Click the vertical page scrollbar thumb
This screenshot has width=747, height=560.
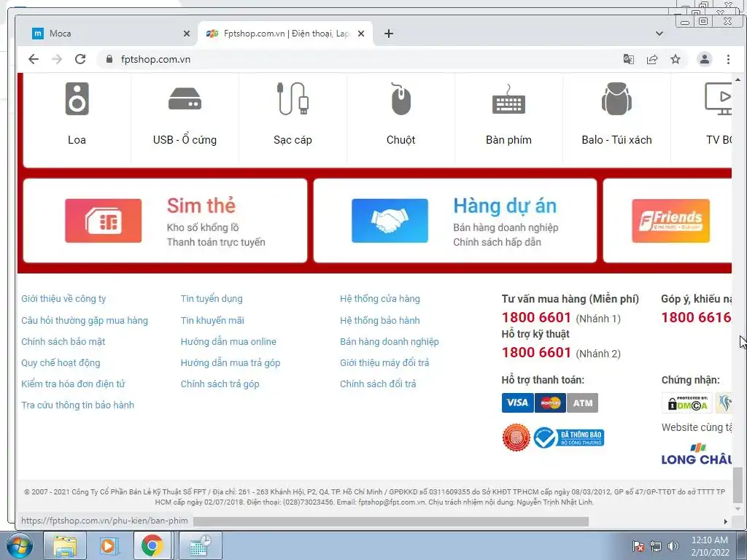[x=738, y=485]
